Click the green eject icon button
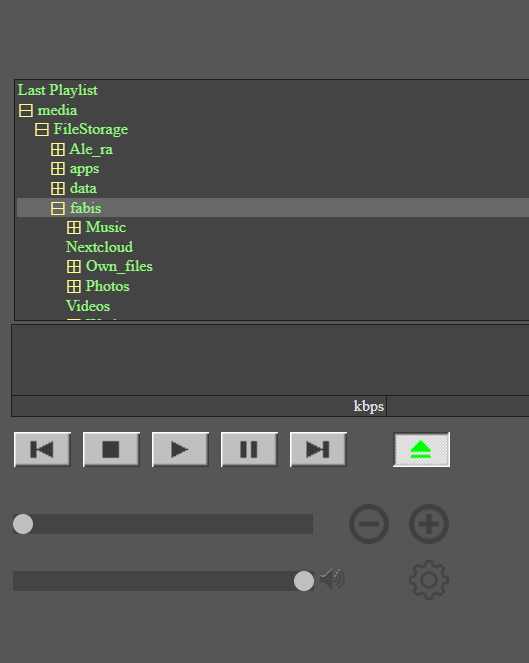 click(421, 449)
